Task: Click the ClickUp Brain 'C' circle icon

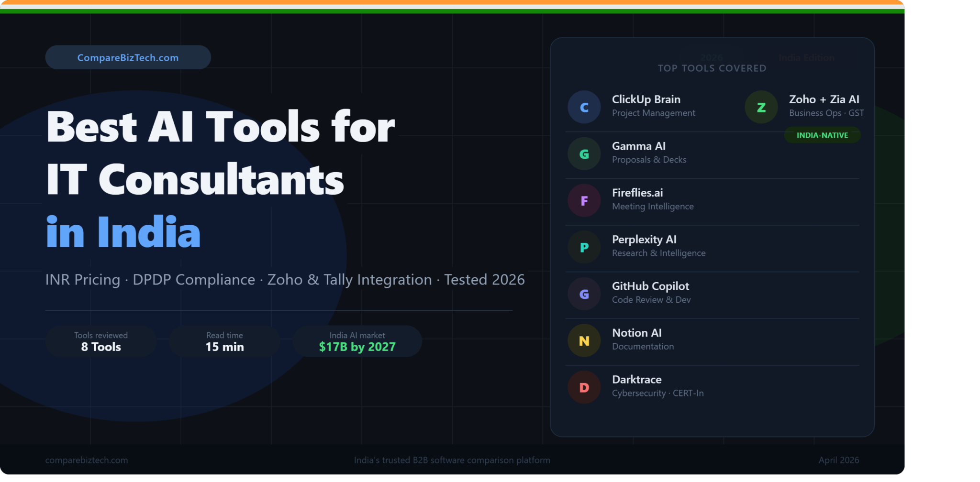Action: tap(584, 107)
